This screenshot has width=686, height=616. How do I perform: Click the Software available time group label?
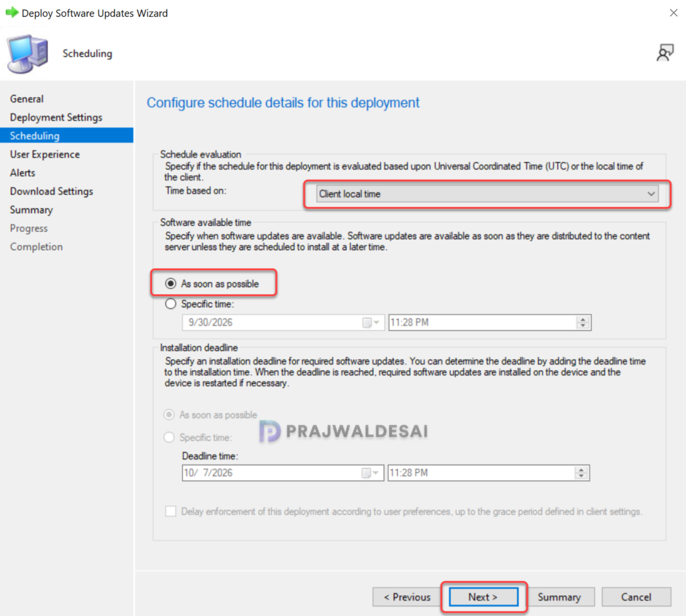pos(206,223)
